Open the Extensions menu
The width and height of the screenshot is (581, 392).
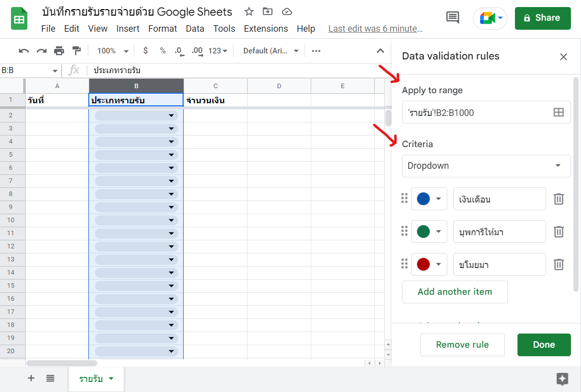point(266,29)
